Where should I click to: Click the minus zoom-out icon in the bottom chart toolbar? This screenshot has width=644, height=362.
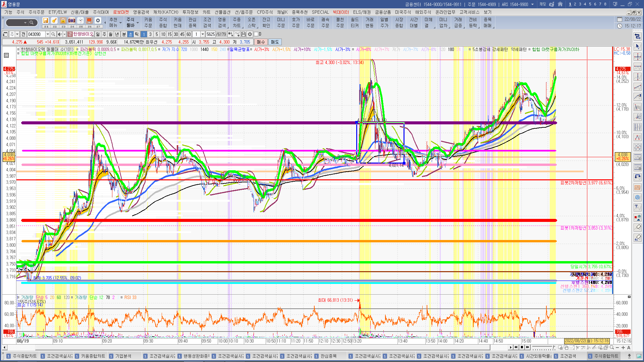tap(618, 348)
